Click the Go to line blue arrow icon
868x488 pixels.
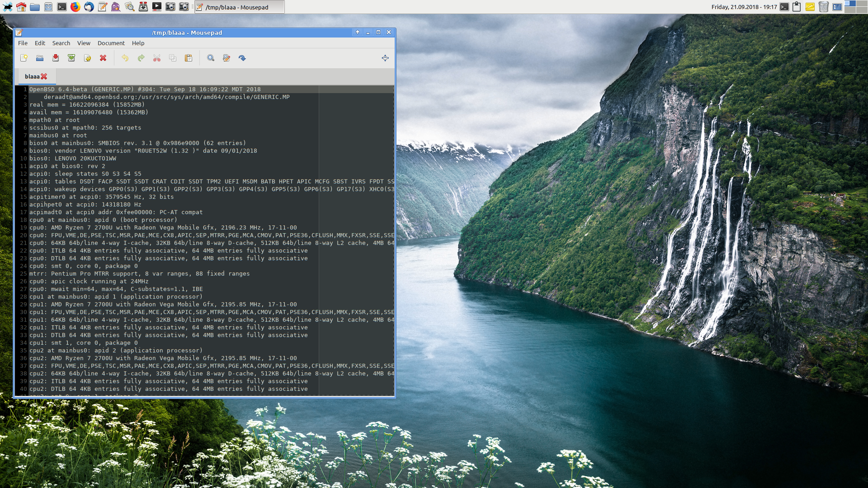(x=242, y=58)
